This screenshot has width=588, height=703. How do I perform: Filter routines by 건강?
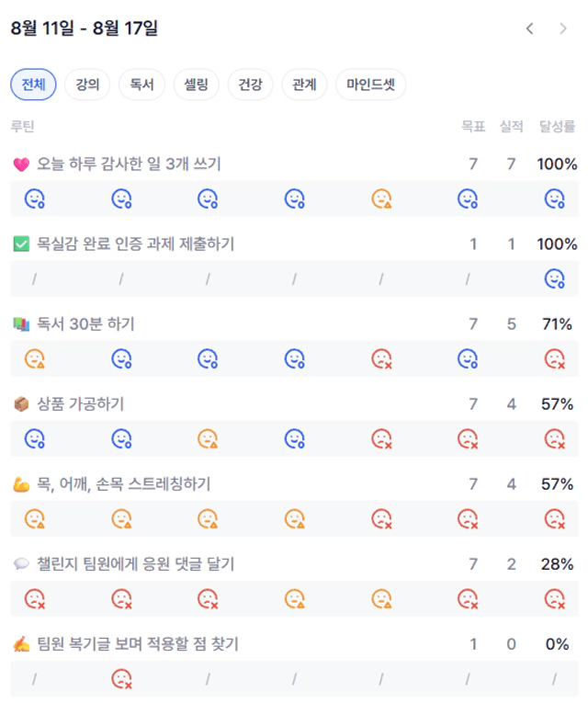coord(250,85)
